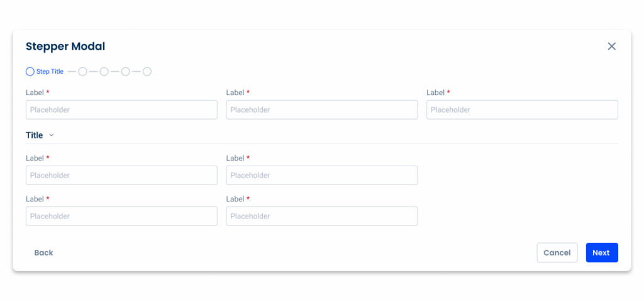Focus first-row left field under Title

tap(121, 175)
